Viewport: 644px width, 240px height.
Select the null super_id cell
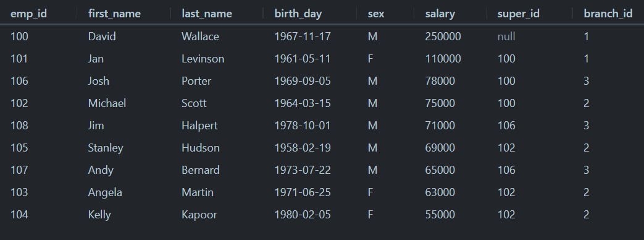506,36
